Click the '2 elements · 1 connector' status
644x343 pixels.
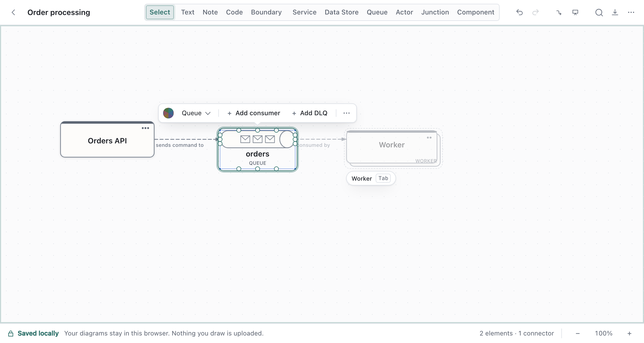517,333
